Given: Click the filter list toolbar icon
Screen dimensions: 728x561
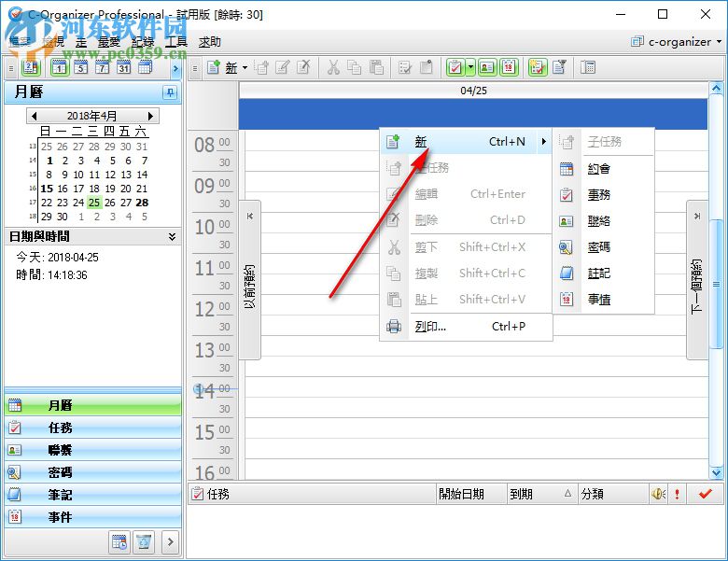Looking at the screenshot, I should click(559, 68).
